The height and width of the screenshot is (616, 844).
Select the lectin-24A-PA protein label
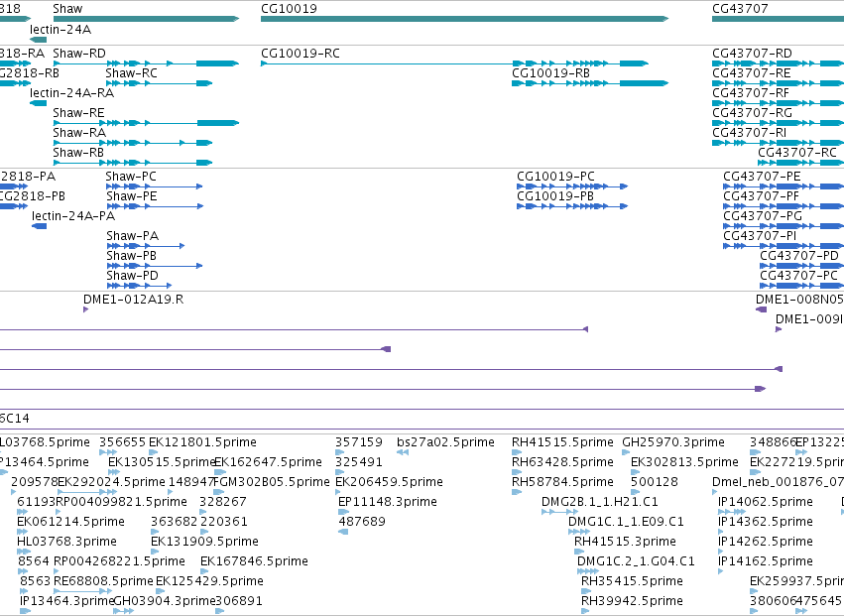[x=73, y=216]
